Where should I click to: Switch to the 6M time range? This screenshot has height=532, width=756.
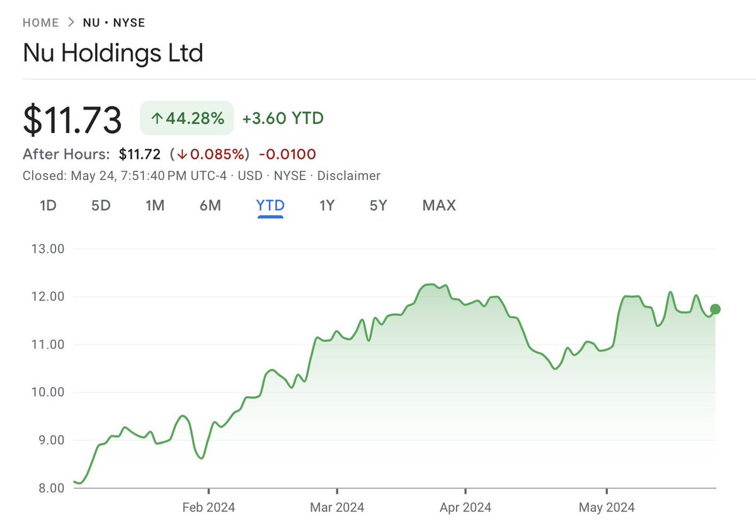point(210,205)
